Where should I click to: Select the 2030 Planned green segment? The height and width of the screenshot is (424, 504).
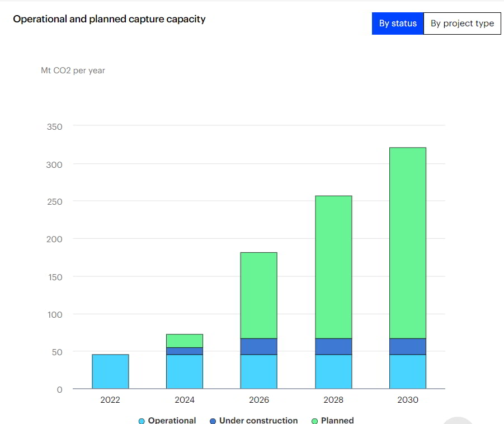(x=408, y=243)
